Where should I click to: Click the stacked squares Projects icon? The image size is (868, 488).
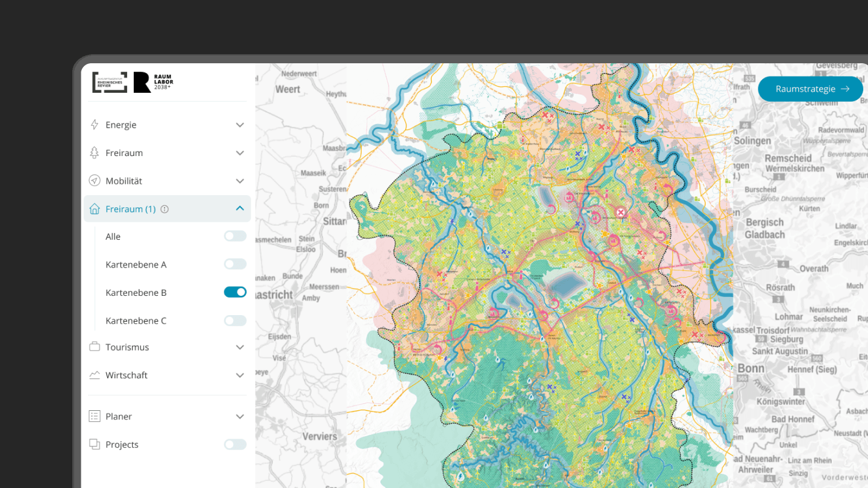point(95,444)
